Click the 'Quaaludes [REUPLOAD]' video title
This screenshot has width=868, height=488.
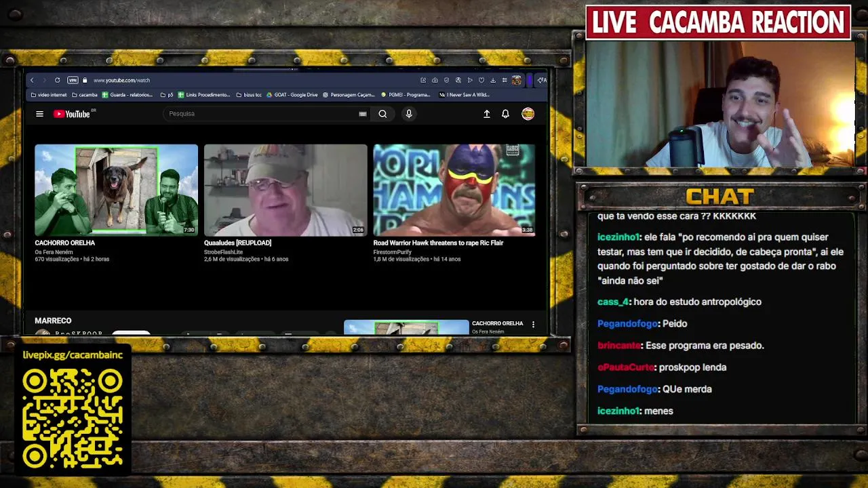tap(237, 243)
